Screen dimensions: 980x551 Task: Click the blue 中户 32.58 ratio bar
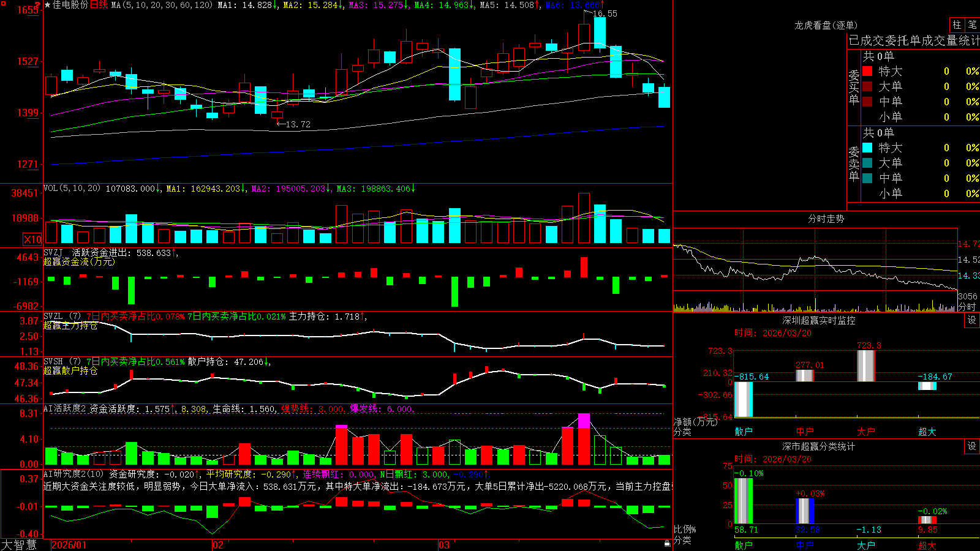point(805,511)
